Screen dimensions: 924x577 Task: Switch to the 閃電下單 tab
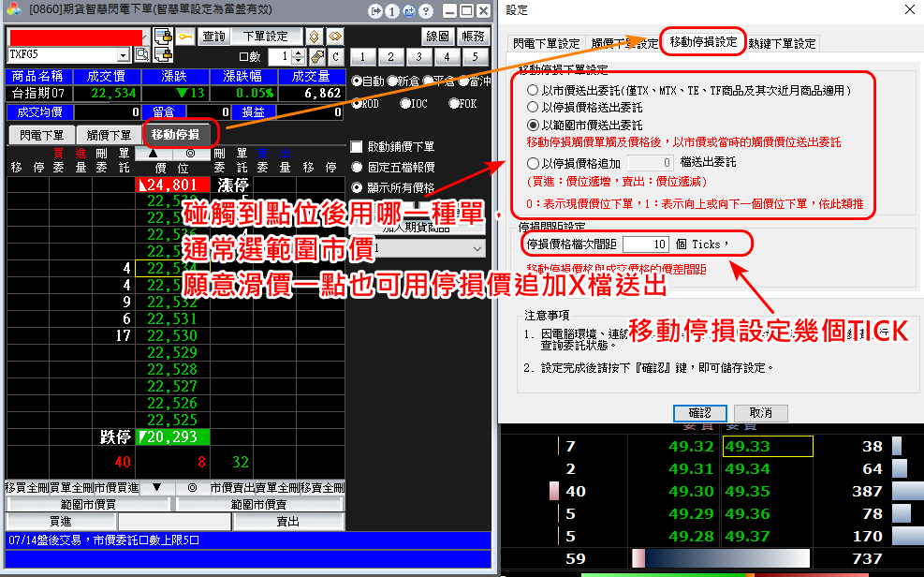click(41, 135)
